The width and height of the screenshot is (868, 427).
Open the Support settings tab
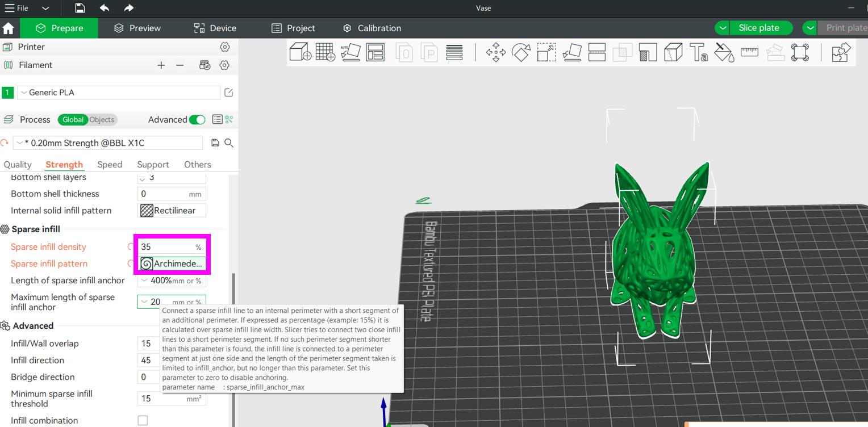click(153, 164)
